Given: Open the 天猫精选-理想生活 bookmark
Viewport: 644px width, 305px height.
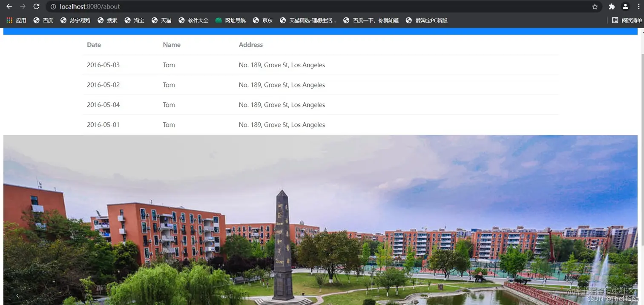Looking at the screenshot, I should 308,20.
